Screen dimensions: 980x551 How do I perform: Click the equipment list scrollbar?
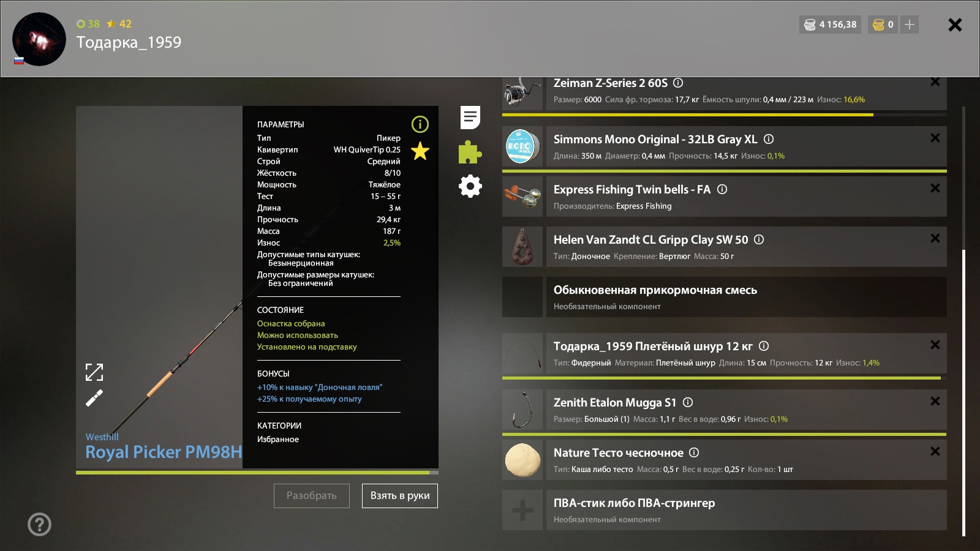[963, 392]
